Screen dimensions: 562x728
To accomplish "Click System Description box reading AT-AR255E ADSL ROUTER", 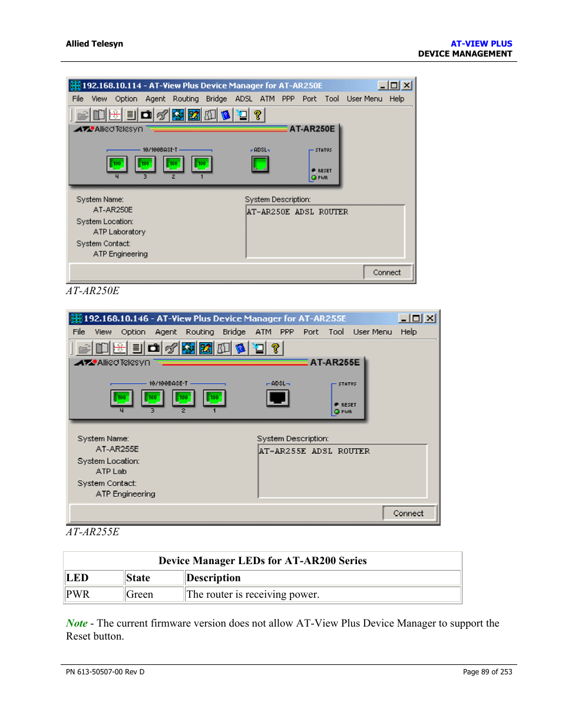I will pyautogui.click(x=343, y=472).
